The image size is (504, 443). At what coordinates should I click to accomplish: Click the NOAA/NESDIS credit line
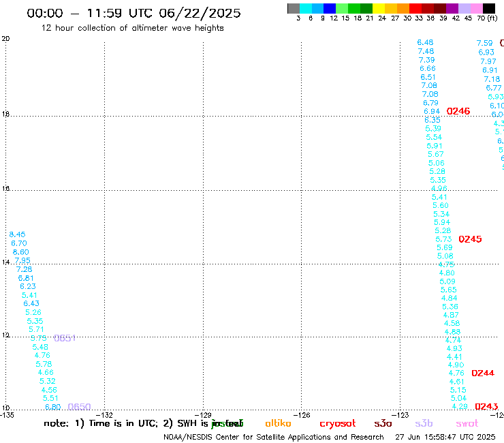(274, 438)
